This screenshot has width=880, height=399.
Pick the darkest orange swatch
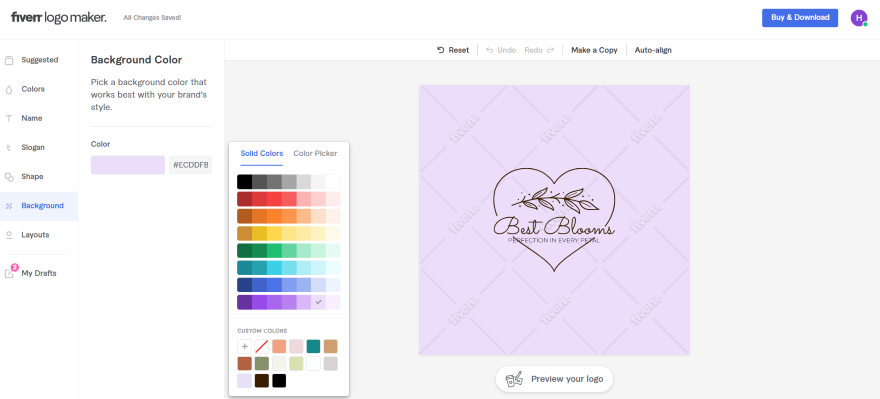[244, 216]
